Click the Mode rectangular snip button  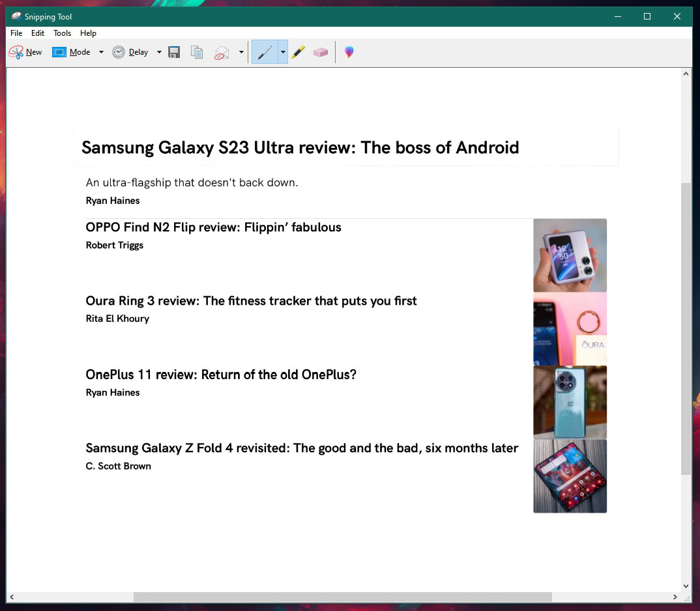click(72, 52)
